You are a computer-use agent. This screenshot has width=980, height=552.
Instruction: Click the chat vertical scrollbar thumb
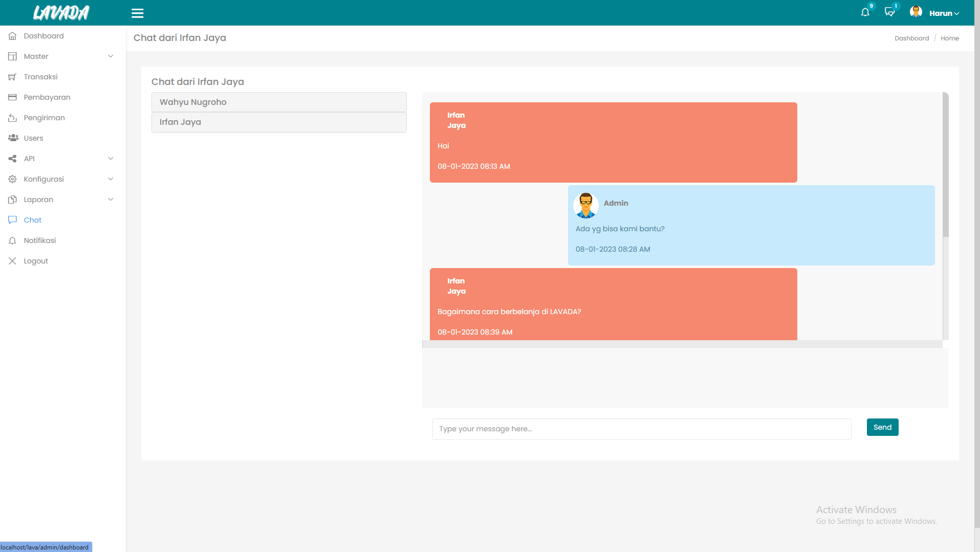pos(945,164)
